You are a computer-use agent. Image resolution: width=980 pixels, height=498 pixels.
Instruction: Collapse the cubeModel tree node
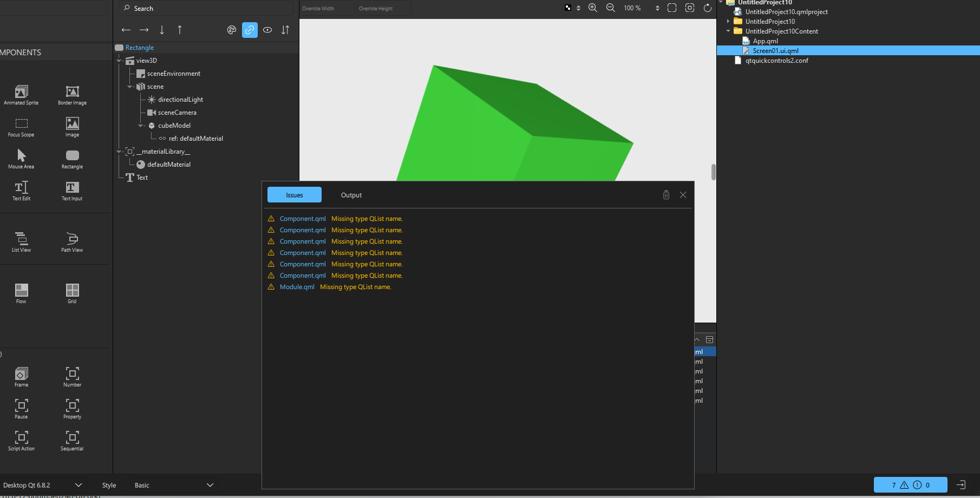coord(141,126)
